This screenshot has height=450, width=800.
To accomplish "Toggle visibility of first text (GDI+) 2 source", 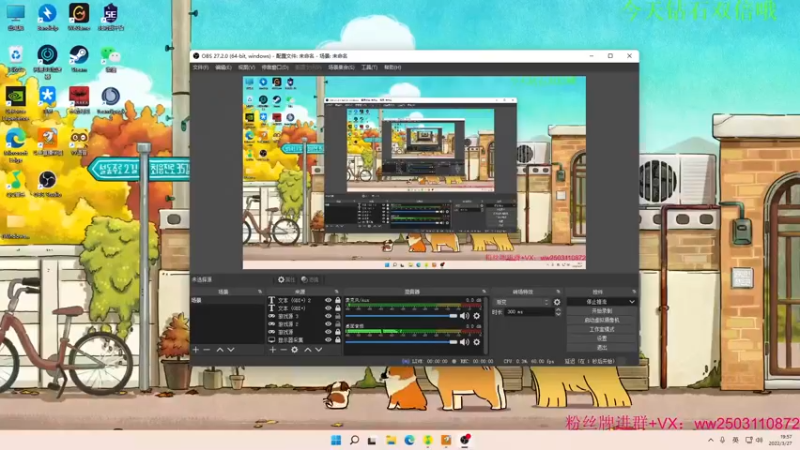I will tap(328, 301).
